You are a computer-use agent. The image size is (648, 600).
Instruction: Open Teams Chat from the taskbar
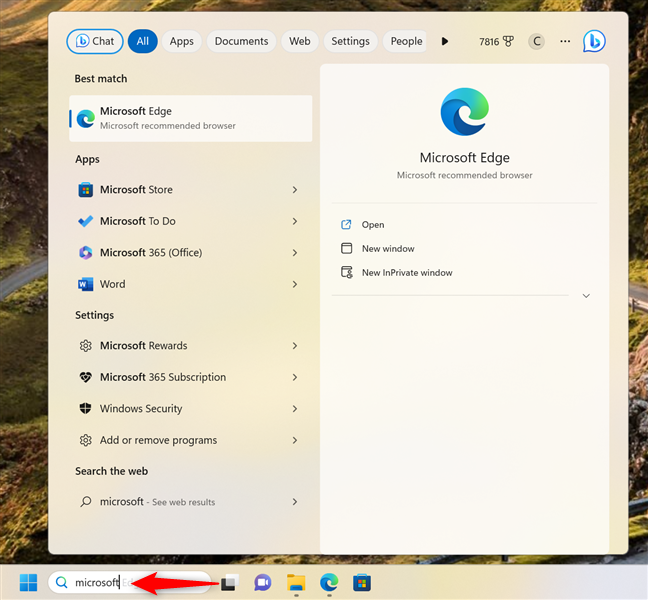(x=263, y=583)
